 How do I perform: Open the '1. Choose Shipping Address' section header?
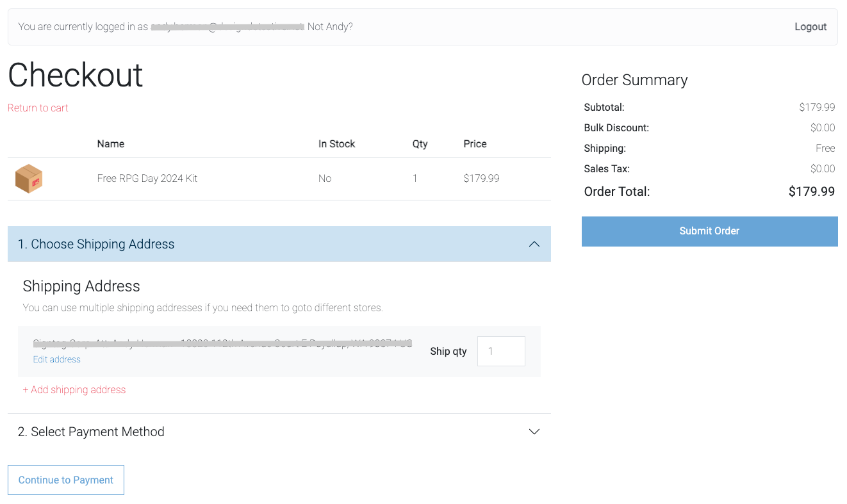pos(96,244)
